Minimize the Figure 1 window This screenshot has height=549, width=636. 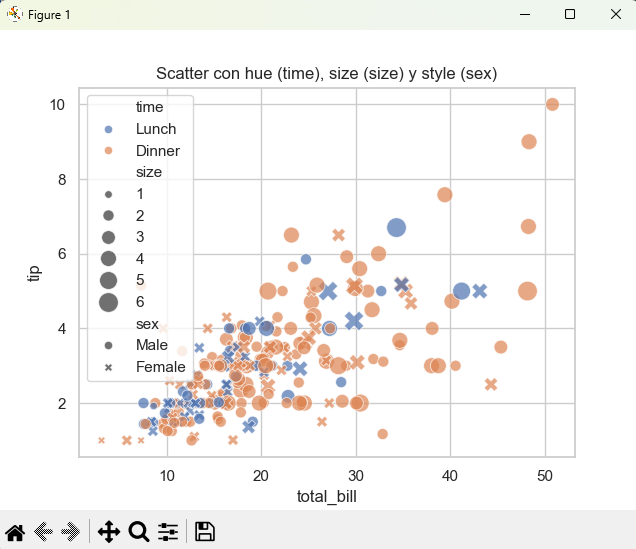click(x=524, y=14)
